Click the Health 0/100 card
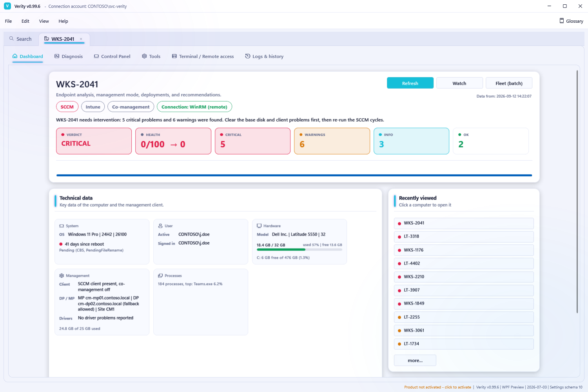588x392 pixels. point(173,141)
